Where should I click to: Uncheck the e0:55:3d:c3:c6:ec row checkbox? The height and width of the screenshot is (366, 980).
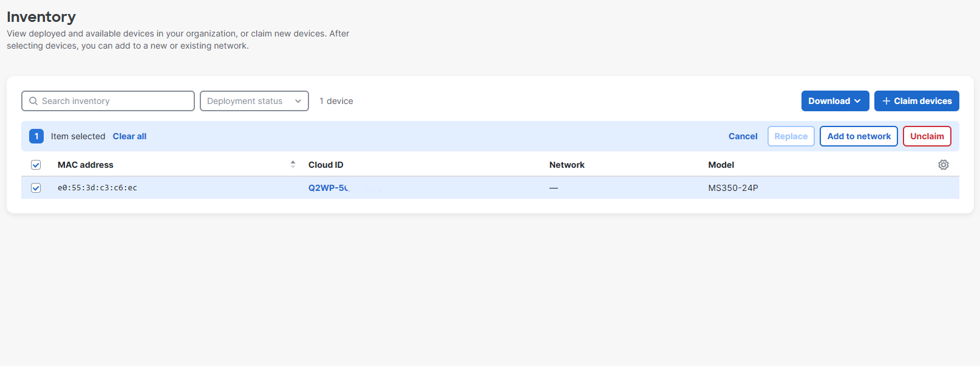(36, 188)
